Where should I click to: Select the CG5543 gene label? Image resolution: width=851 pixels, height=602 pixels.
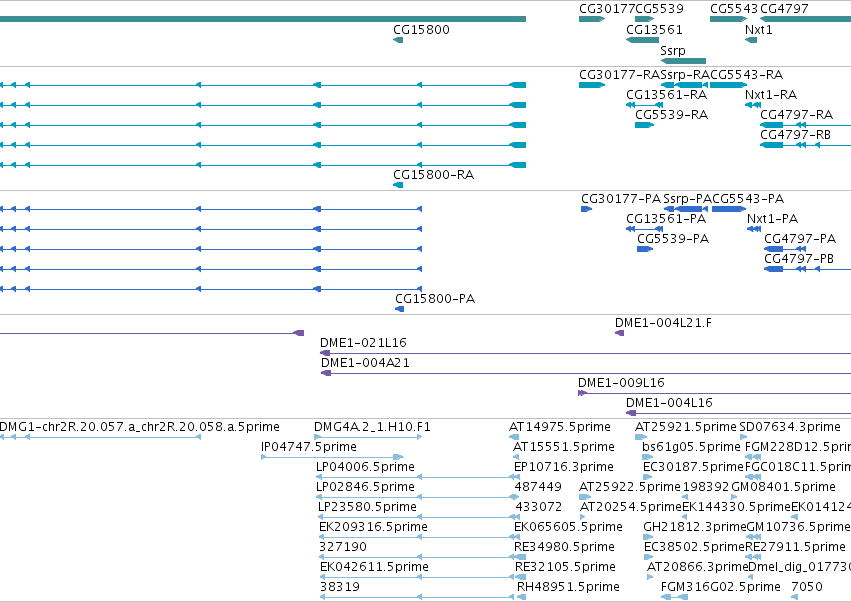pos(734,9)
